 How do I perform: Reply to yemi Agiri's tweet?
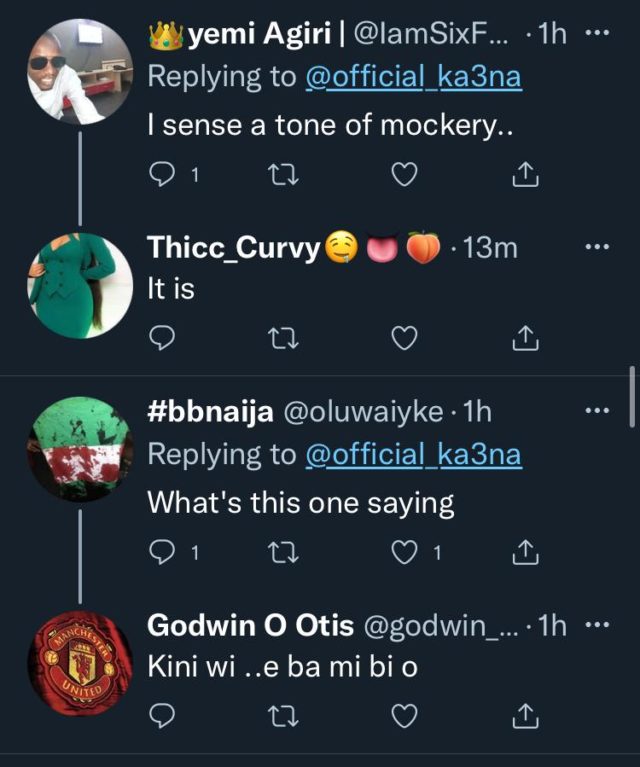click(x=163, y=176)
